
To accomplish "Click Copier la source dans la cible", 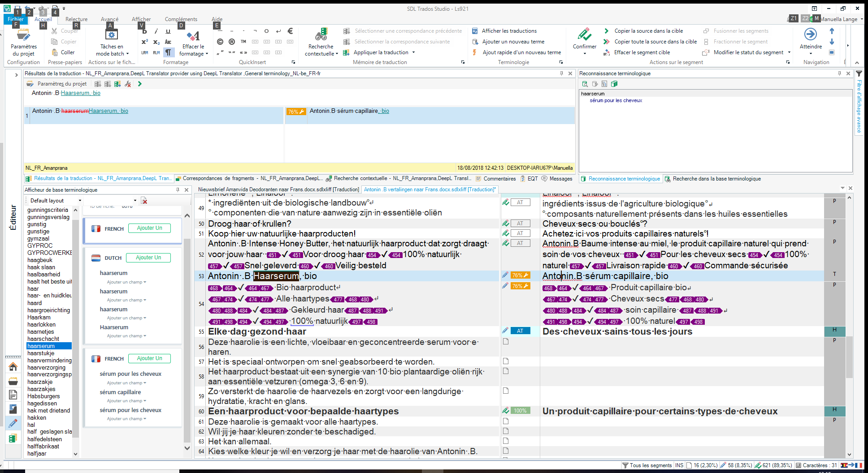I will coord(643,31).
